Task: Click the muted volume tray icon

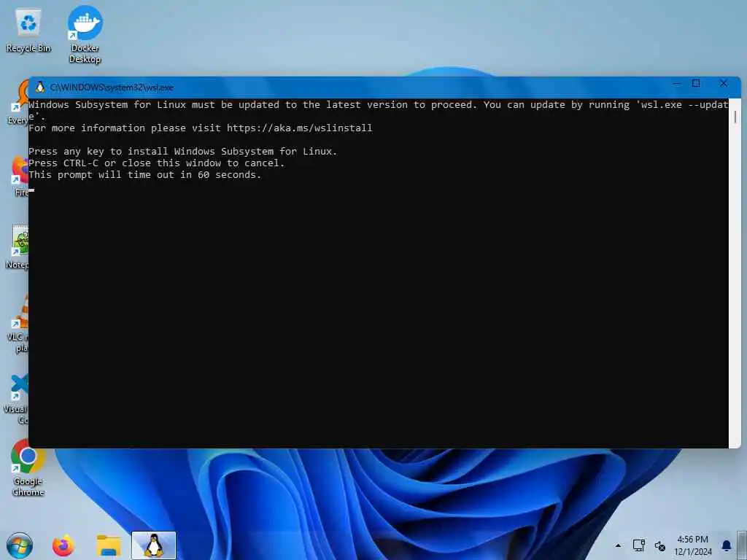Action: pyautogui.click(x=659, y=545)
